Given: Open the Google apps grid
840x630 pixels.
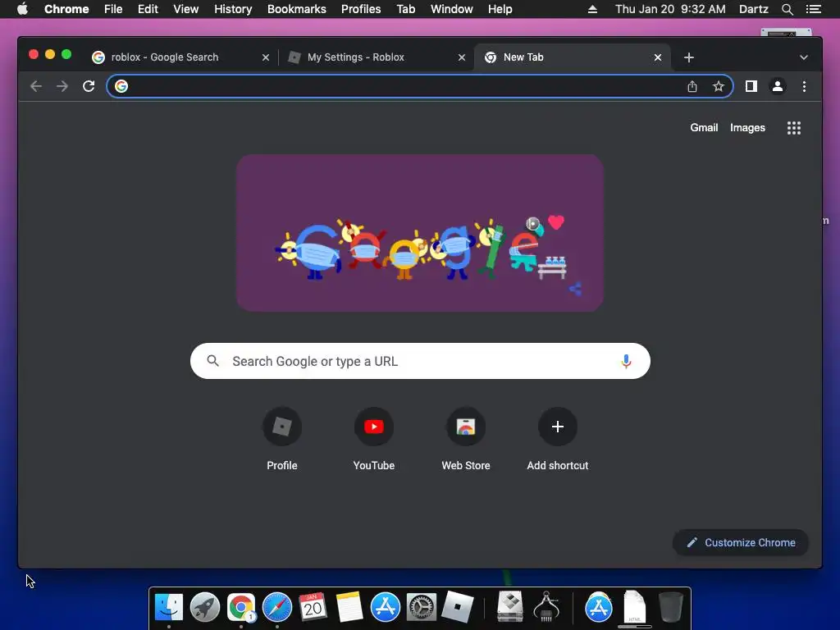Looking at the screenshot, I should click(794, 127).
